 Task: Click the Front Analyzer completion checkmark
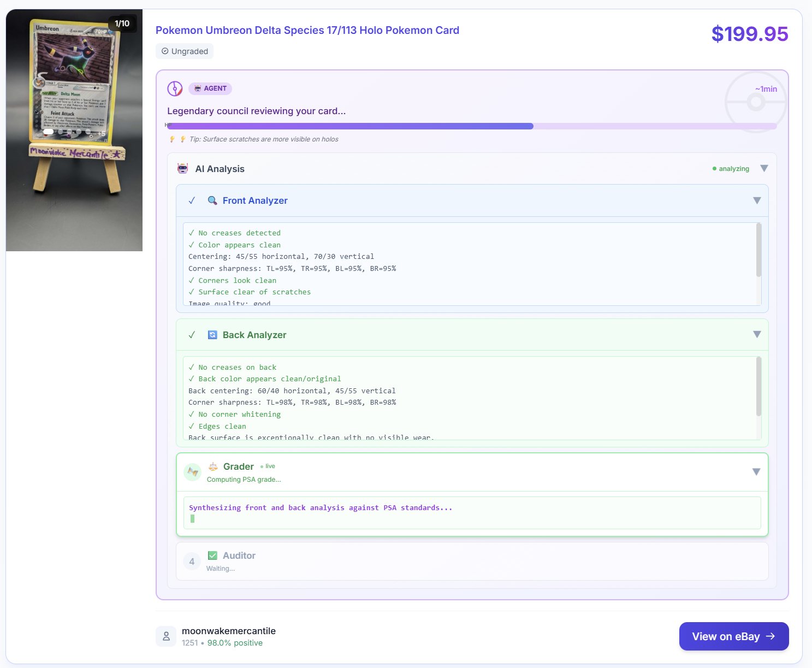(x=192, y=200)
